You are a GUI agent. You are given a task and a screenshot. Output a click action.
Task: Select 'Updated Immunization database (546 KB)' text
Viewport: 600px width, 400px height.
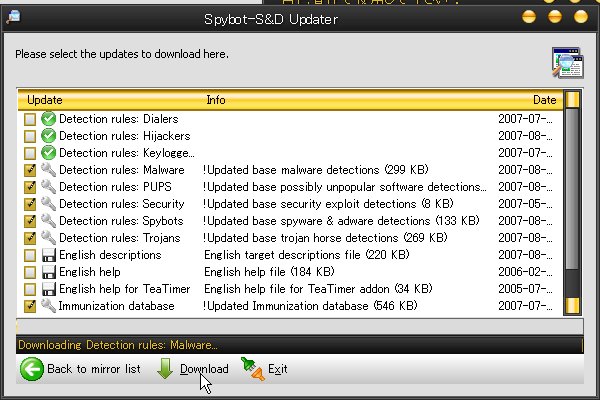(x=310, y=306)
